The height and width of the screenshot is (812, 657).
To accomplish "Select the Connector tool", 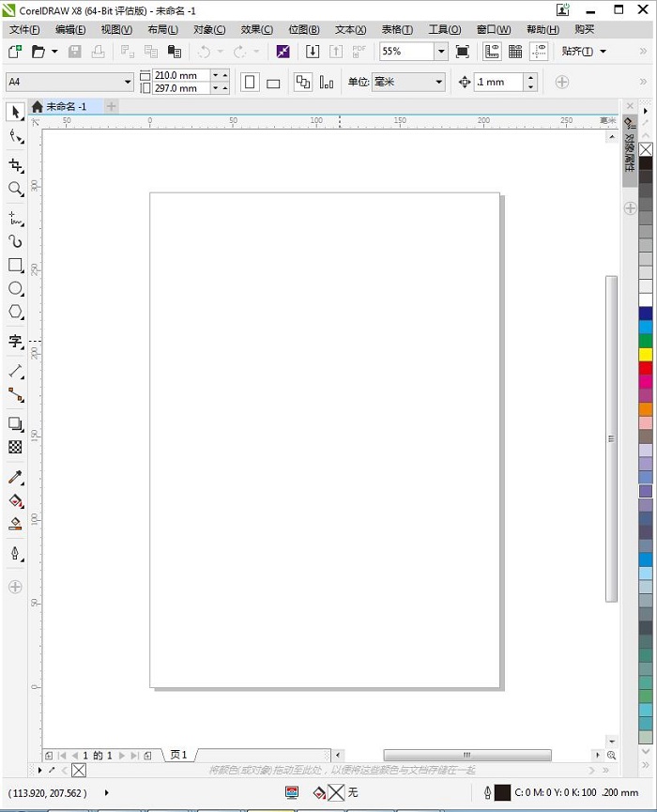I will click(x=16, y=395).
